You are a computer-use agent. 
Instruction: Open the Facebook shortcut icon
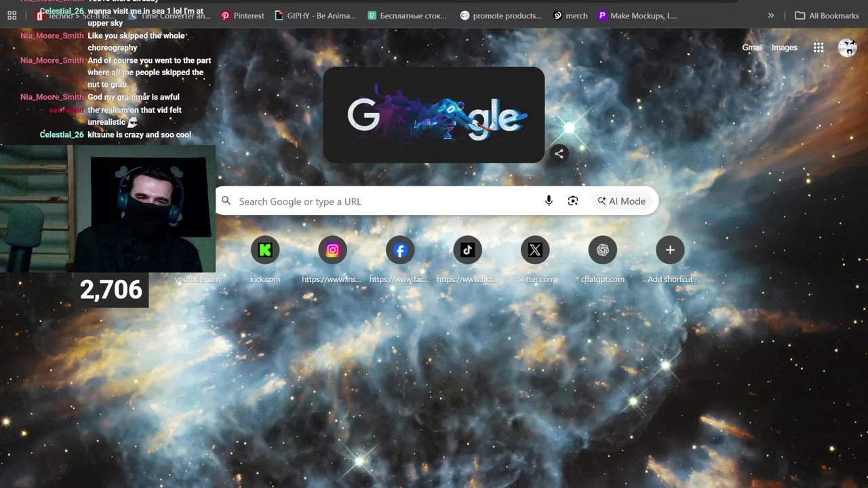[400, 251]
